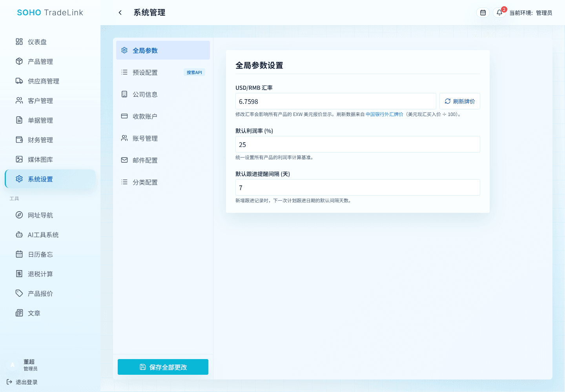
Task: Open 退税计算 tool
Action: tap(50, 274)
